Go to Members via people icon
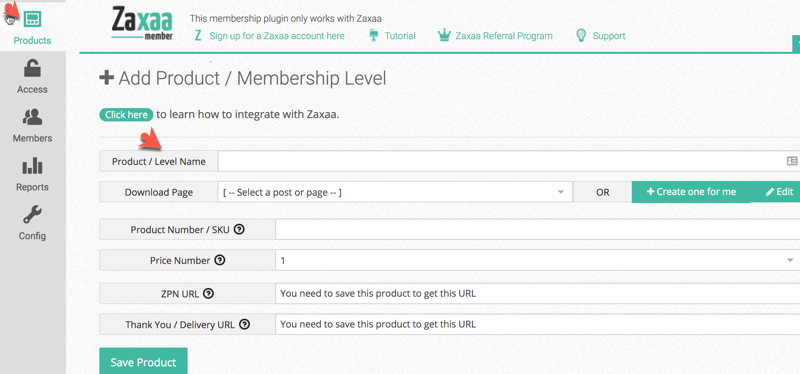 tap(32, 117)
